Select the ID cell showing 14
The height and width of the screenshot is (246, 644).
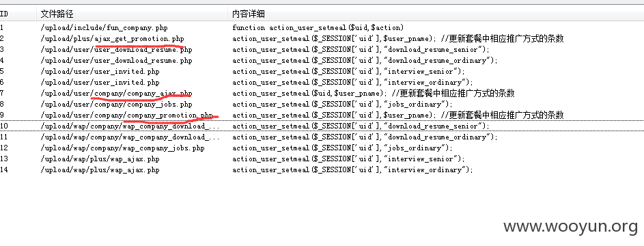point(3,170)
